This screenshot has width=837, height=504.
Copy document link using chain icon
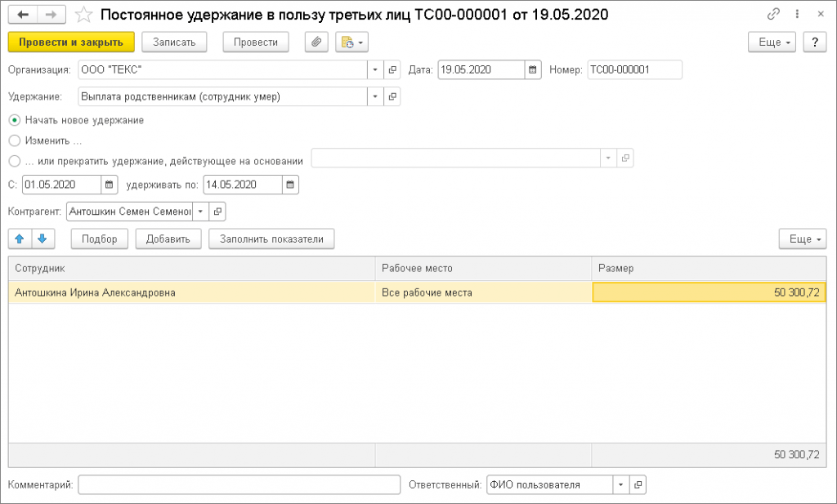(x=773, y=15)
